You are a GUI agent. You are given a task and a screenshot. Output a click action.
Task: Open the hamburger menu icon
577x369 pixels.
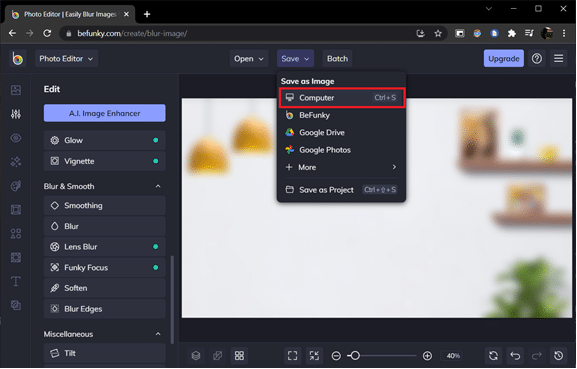(x=559, y=58)
